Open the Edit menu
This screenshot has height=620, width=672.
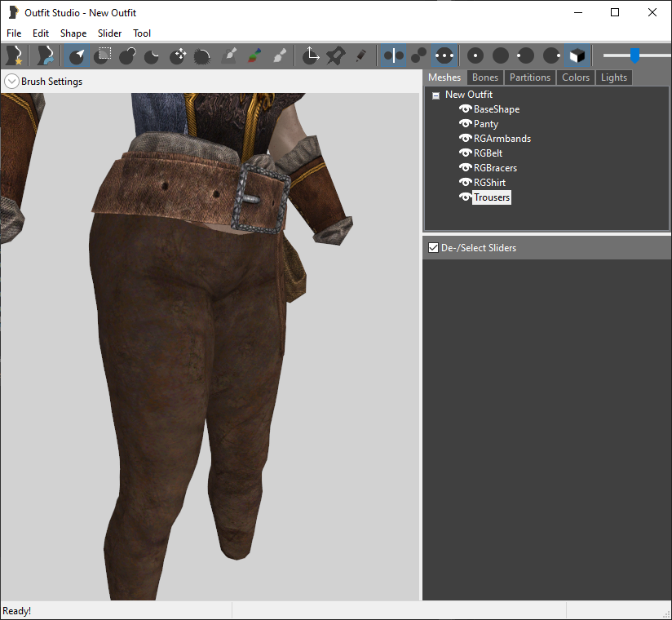tap(41, 33)
